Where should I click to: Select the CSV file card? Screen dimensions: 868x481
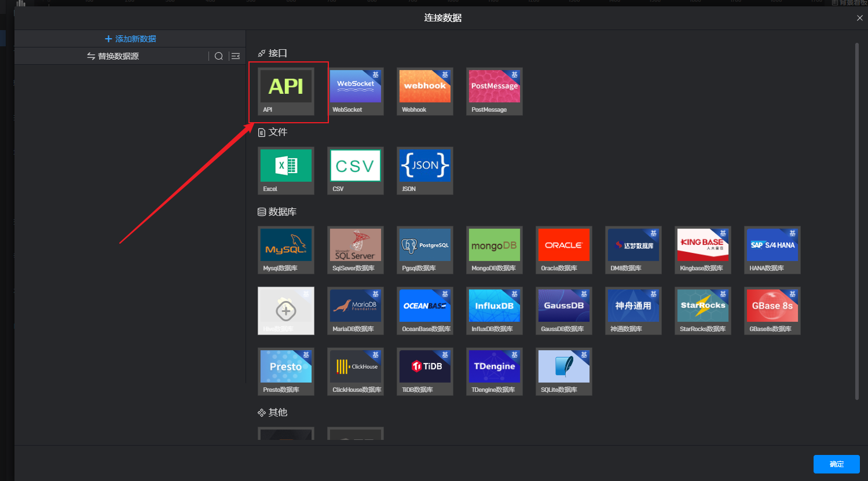[356, 171]
